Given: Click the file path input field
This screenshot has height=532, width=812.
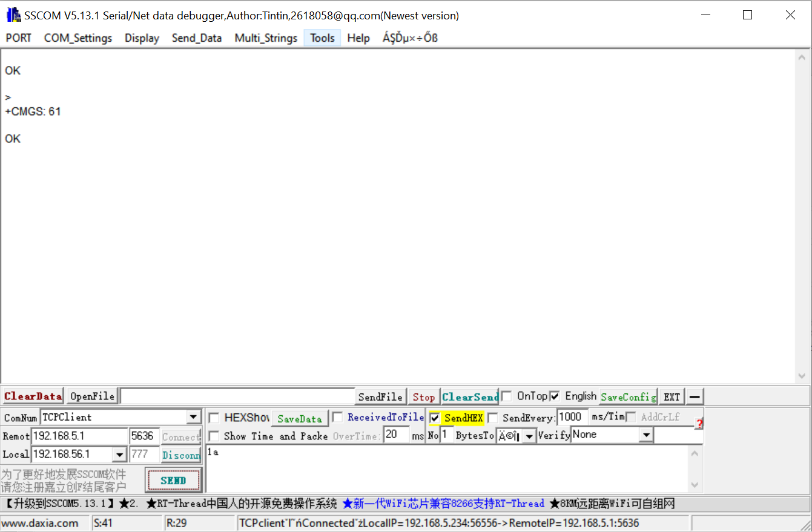Looking at the screenshot, I should [x=237, y=396].
